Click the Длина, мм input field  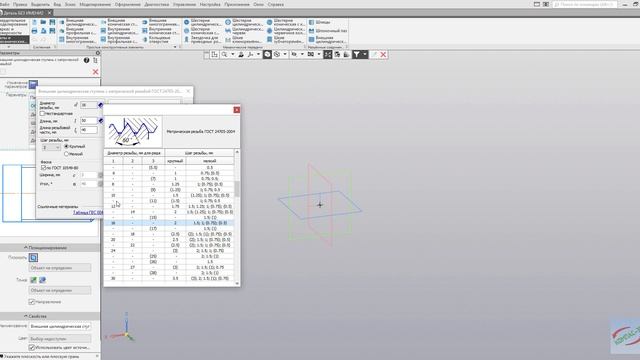[x=89, y=121]
